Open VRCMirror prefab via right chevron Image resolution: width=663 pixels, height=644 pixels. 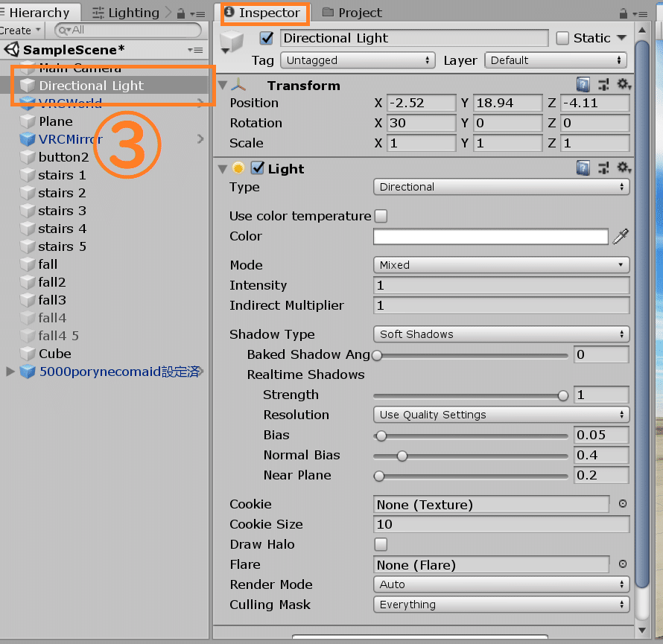pos(200,138)
